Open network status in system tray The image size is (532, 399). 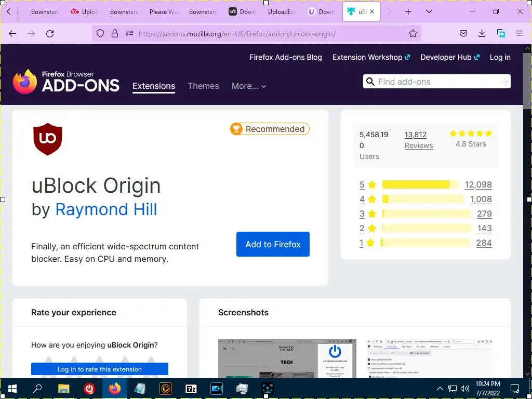[x=453, y=389]
